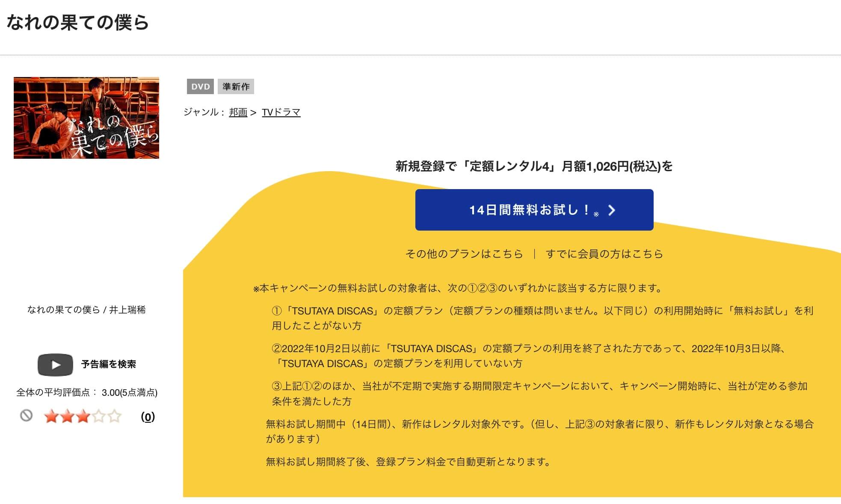Click the 準新作 label badge
841x504 pixels.
[236, 87]
